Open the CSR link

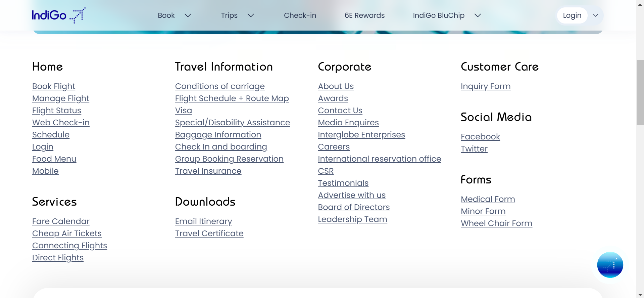coord(326,171)
